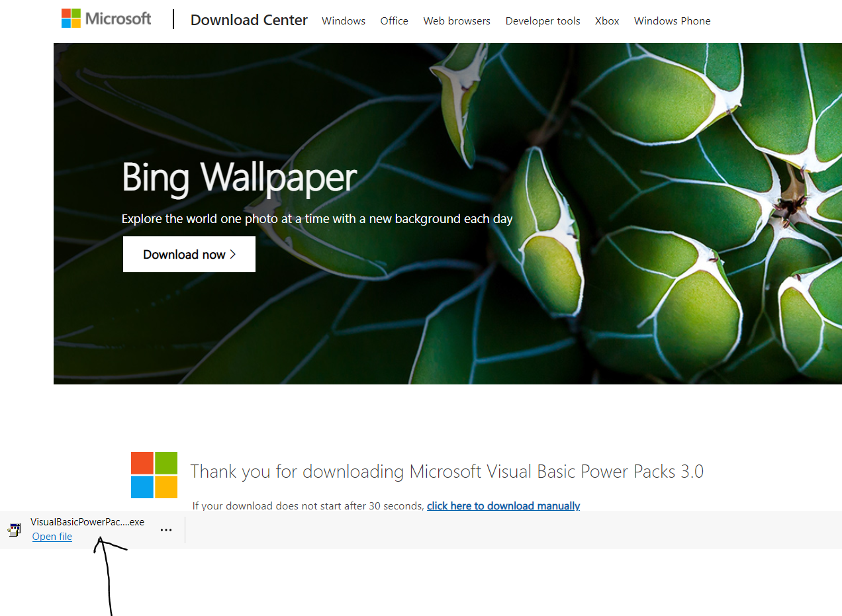Viewport: 842px width, 616px height.
Task: Click the Open file link
Action: tap(52, 537)
